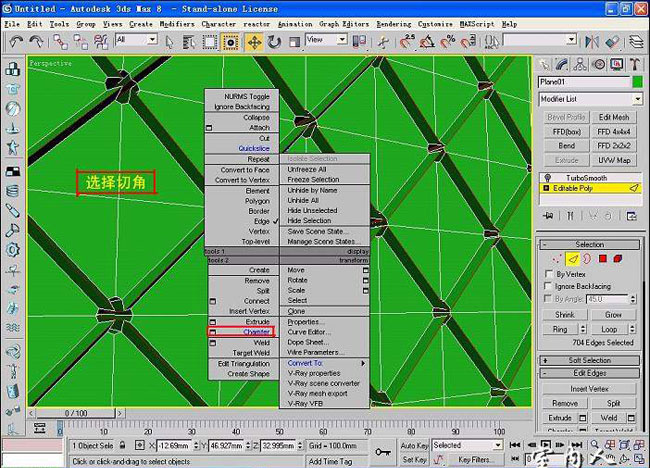The width and height of the screenshot is (650, 468).
Task: Choose Chamfer in the quad menu
Action: (256, 332)
